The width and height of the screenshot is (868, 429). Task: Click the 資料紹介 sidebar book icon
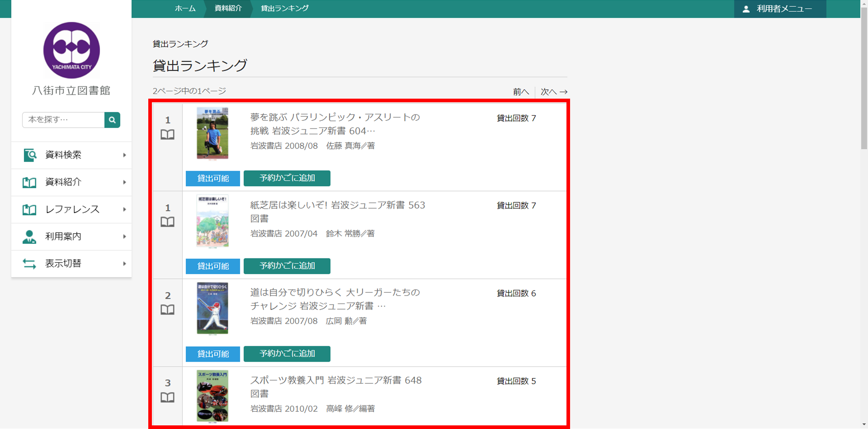pyautogui.click(x=30, y=182)
